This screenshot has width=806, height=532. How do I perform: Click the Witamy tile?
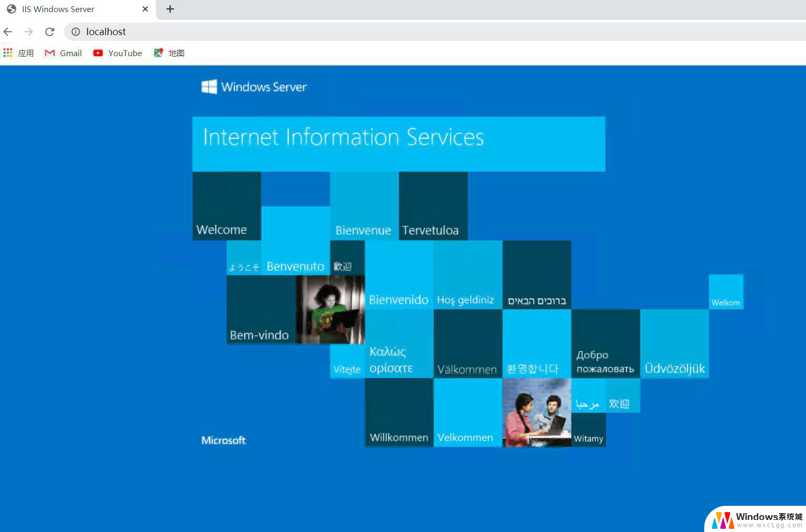point(588,430)
